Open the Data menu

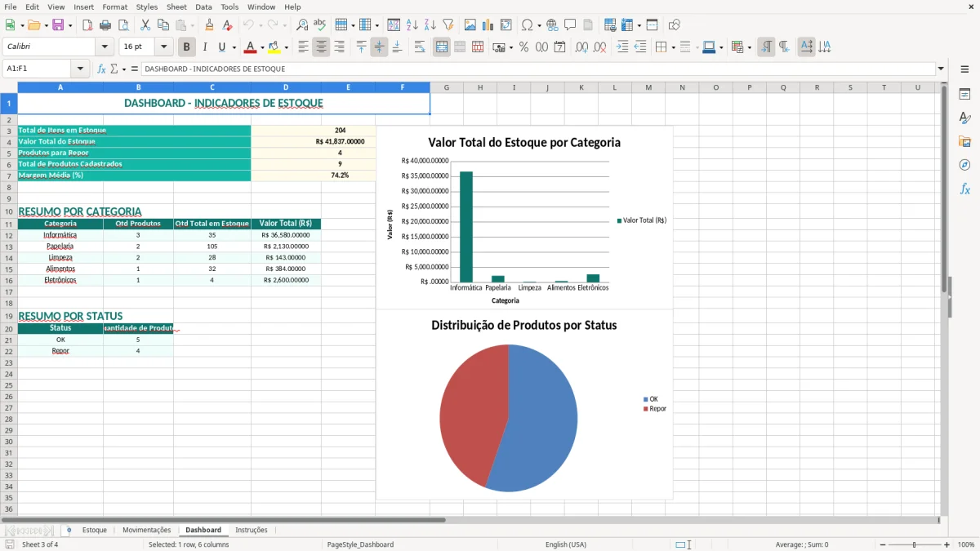tap(203, 7)
